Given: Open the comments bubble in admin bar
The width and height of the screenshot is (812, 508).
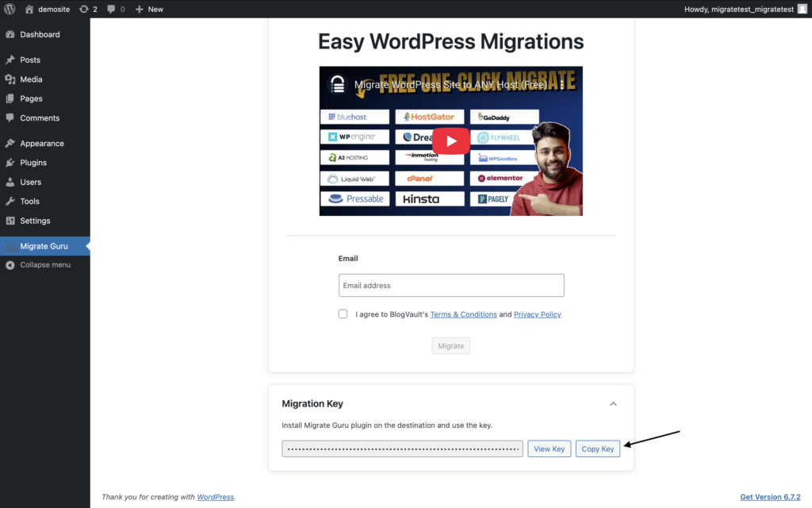Looking at the screenshot, I should pos(111,9).
